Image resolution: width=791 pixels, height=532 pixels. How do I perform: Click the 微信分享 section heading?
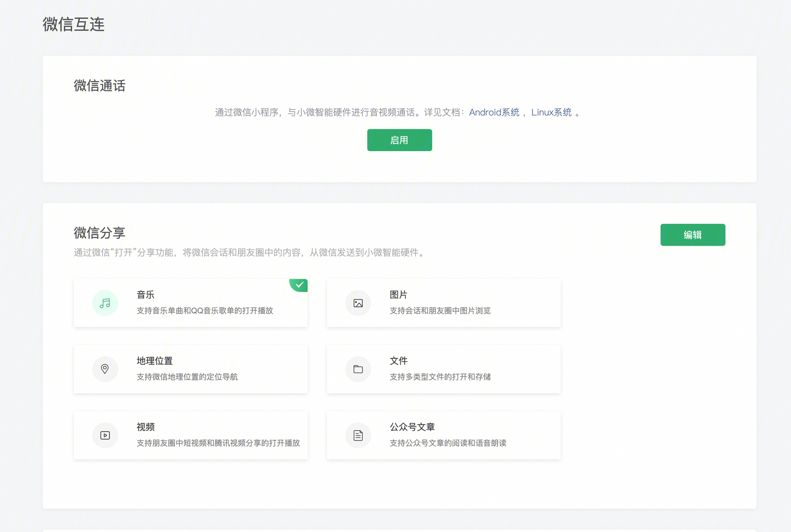click(x=99, y=233)
